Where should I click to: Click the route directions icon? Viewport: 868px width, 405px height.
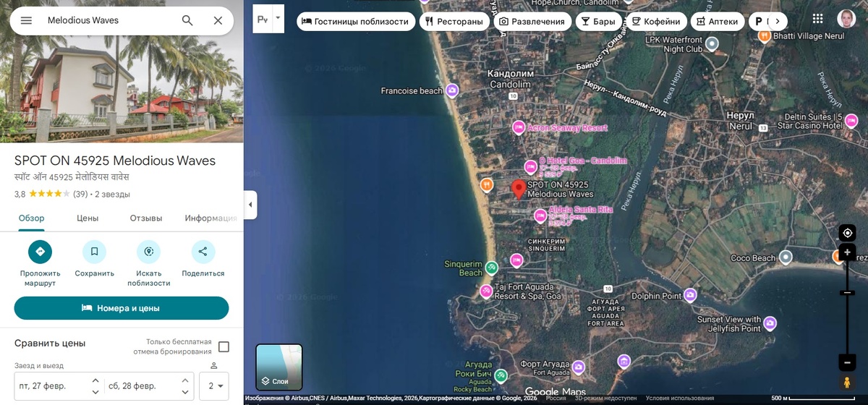40,252
